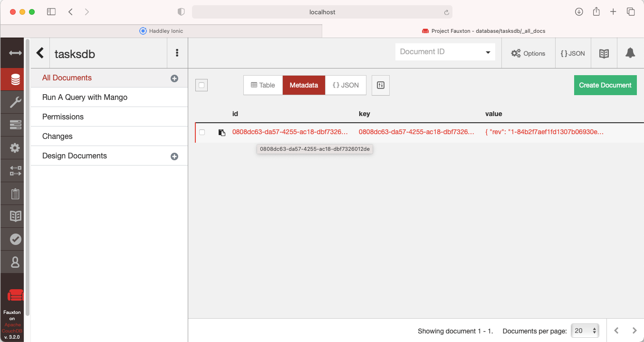Open Safari downloads icon
Viewport: 644px width, 342px height.
tap(579, 12)
